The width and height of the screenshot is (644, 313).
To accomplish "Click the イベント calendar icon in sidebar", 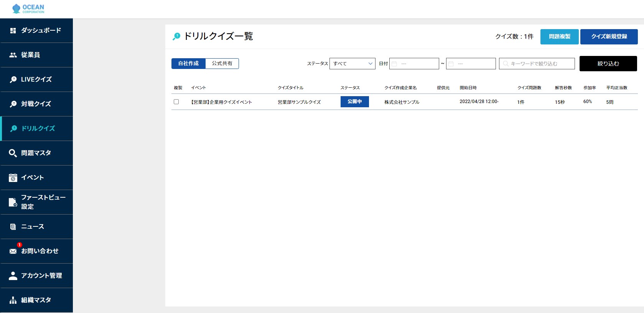I will pyautogui.click(x=13, y=178).
